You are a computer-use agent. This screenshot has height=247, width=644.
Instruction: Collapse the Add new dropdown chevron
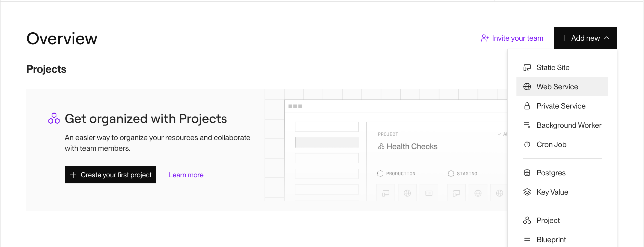[x=607, y=38]
